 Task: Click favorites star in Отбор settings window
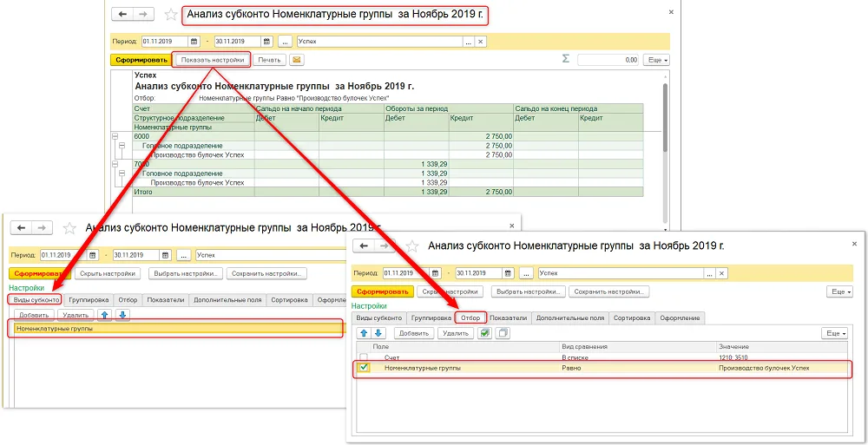coord(412,245)
